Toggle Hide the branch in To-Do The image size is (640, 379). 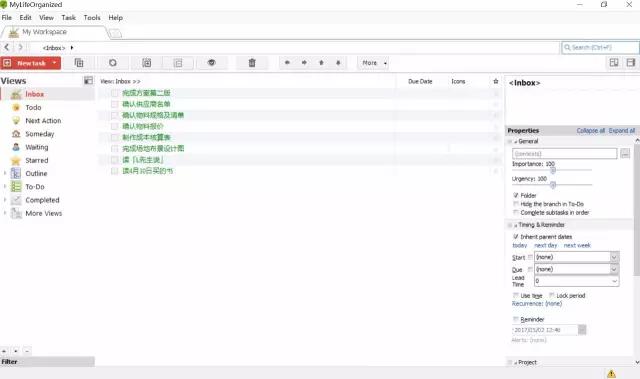click(516, 204)
